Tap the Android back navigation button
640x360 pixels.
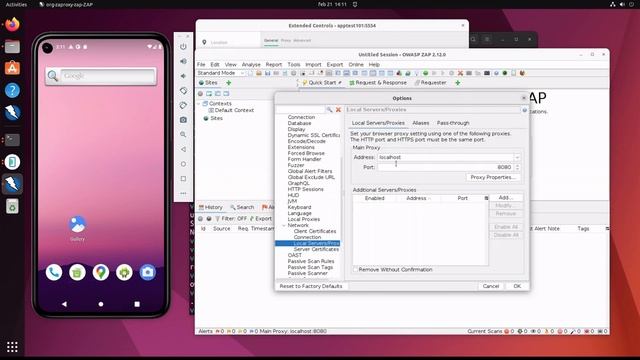tap(64, 304)
